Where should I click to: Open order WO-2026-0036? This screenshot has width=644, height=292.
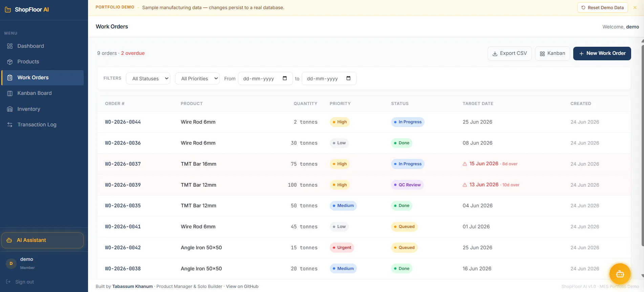123,143
